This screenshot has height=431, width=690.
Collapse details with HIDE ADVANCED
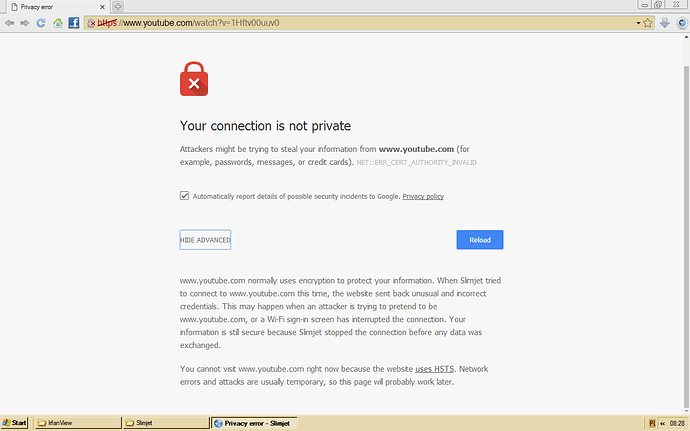point(205,240)
